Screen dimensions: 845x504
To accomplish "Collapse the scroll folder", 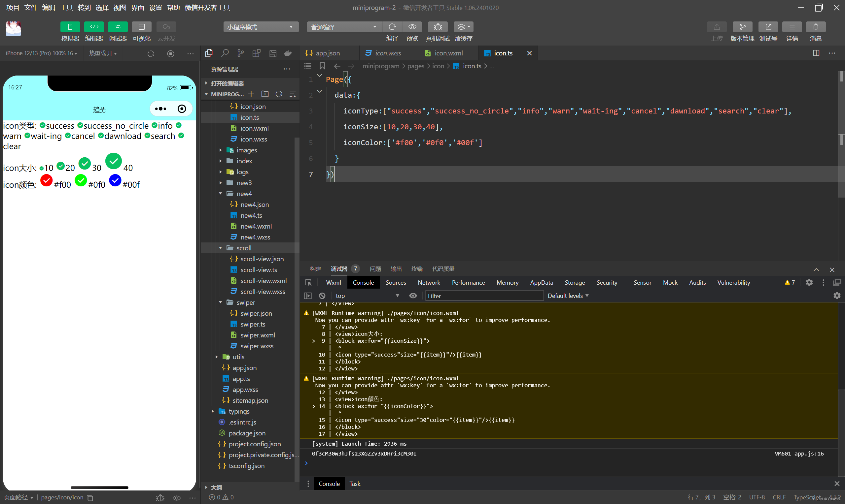I will click(x=221, y=248).
